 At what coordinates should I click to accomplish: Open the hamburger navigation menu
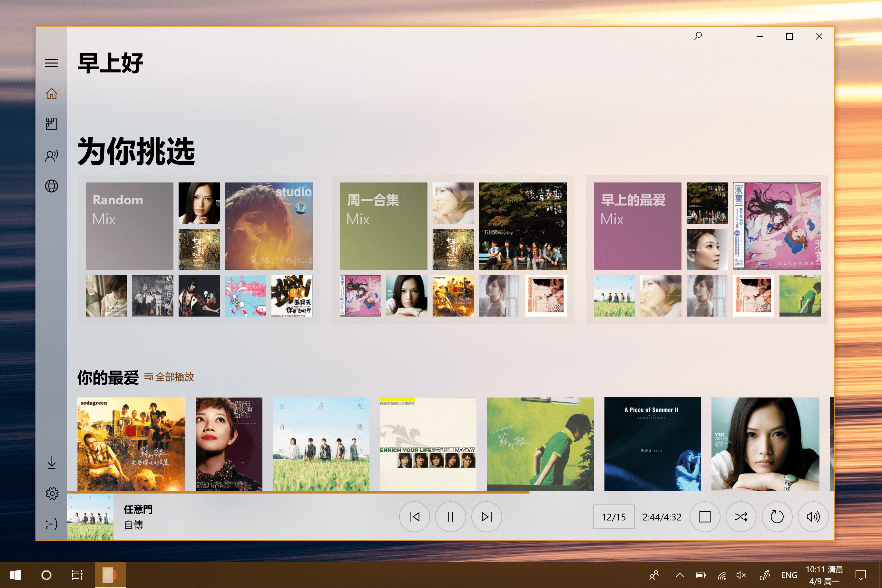(51, 63)
